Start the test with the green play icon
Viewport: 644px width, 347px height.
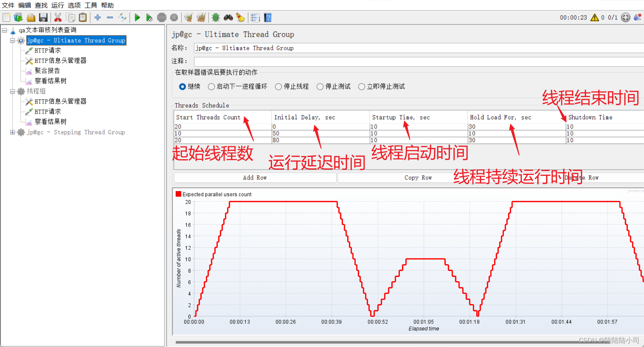click(137, 17)
